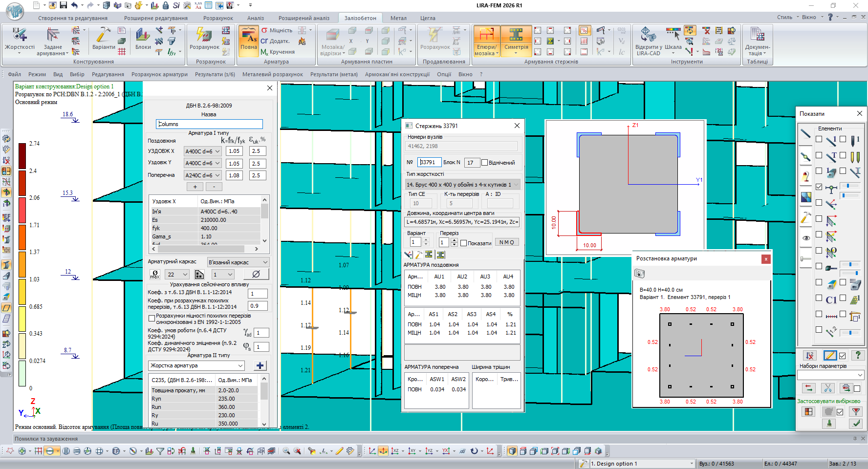868x469 pixels.
Task: Switch to the Метал ribbon tab
Action: [x=398, y=18]
